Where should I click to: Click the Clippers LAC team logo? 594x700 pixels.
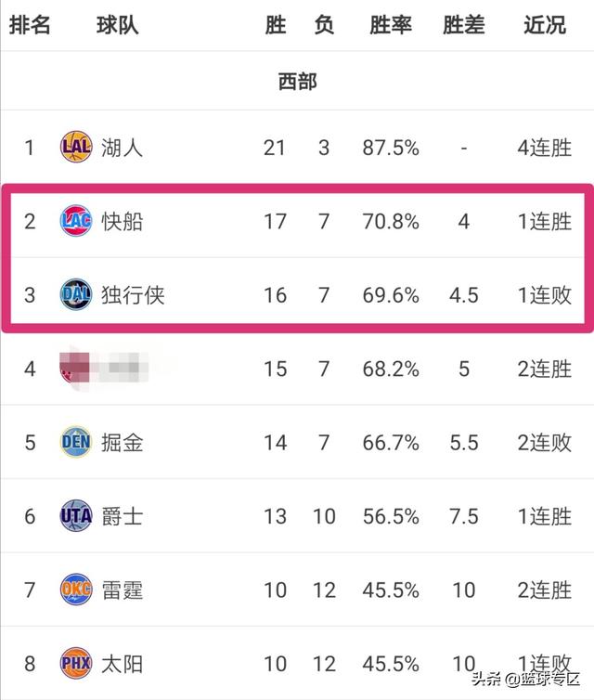[x=76, y=221]
